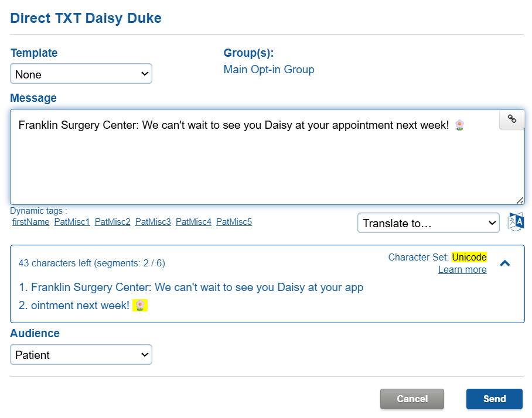
Task: Open the Translate to dropdown
Action: click(428, 223)
